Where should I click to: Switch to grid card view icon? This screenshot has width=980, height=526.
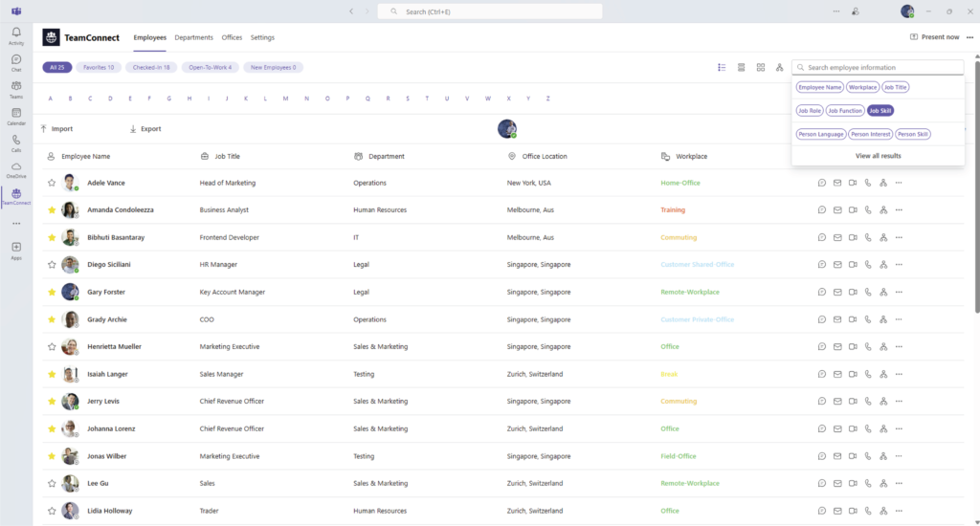click(x=761, y=68)
